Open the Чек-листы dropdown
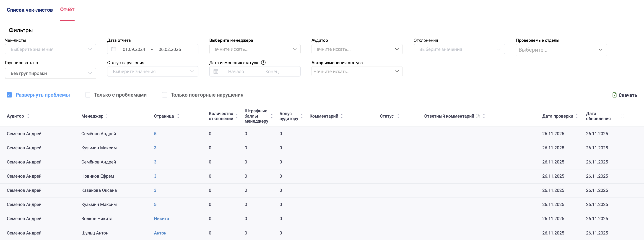Viewport: 644px width, 245px height. [50, 49]
